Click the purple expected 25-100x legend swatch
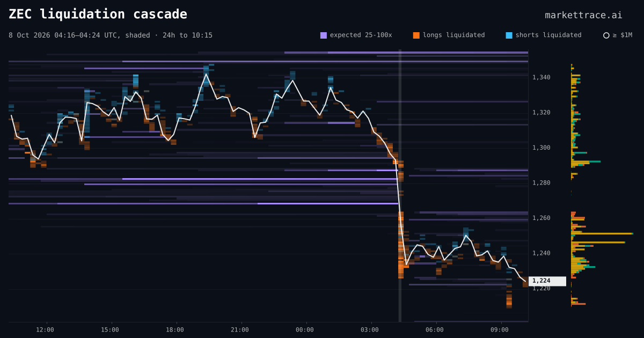The width and height of the screenshot is (644, 338). point(324,35)
